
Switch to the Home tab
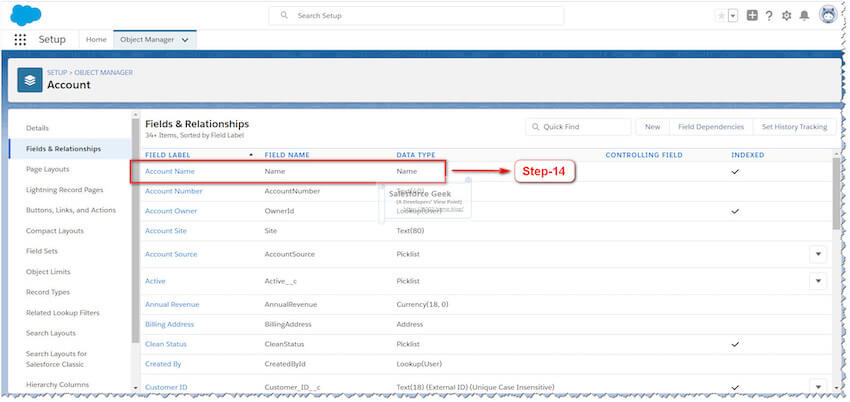click(96, 40)
